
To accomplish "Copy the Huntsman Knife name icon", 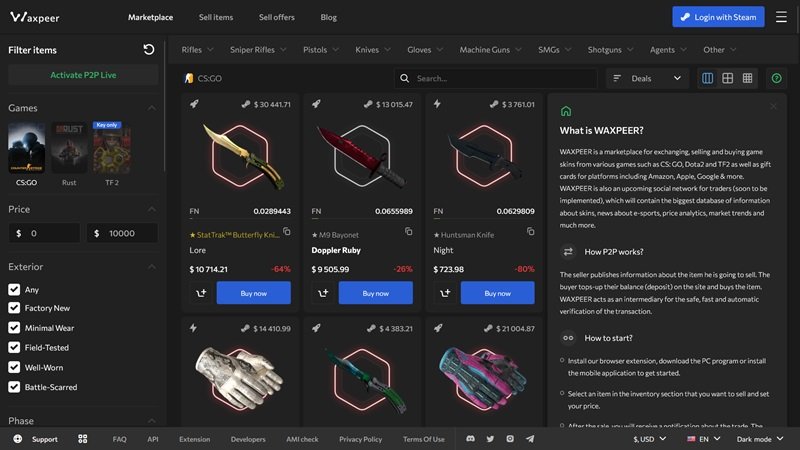I will pyautogui.click(x=531, y=231).
